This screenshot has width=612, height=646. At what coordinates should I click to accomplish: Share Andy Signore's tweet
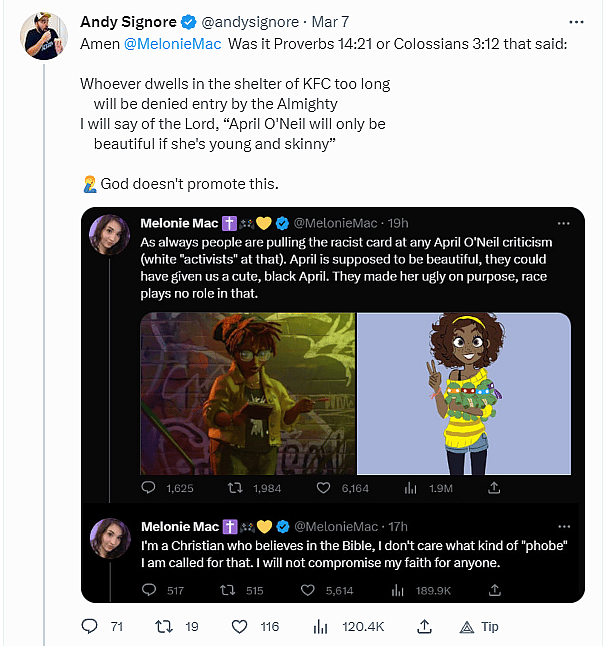click(424, 627)
